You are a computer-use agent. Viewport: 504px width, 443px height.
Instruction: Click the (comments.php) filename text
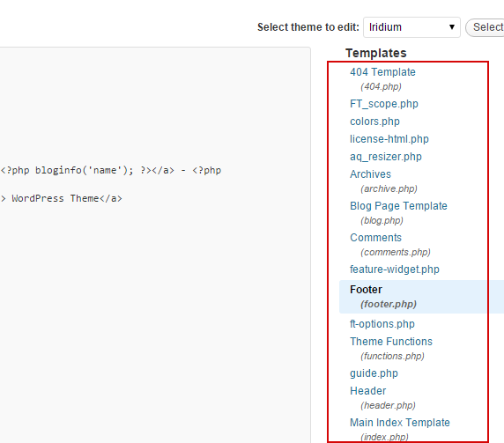pyautogui.click(x=395, y=253)
